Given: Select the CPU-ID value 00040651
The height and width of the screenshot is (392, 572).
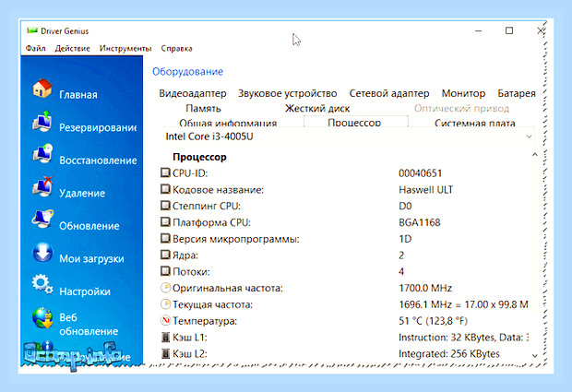Looking at the screenshot, I should pyautogui.click(x=421, y=173).
